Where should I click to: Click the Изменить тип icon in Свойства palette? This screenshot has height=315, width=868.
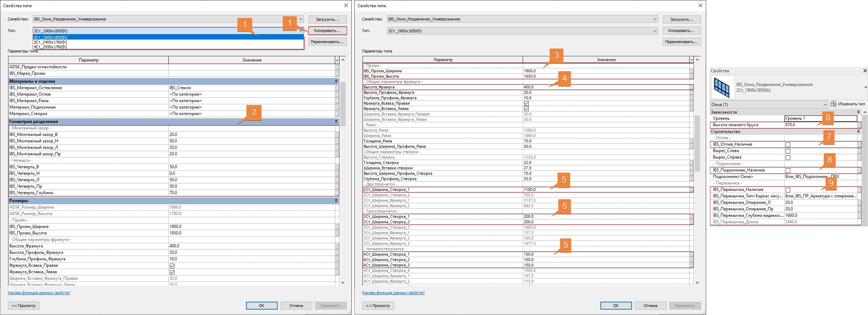[x=833, y=104]
